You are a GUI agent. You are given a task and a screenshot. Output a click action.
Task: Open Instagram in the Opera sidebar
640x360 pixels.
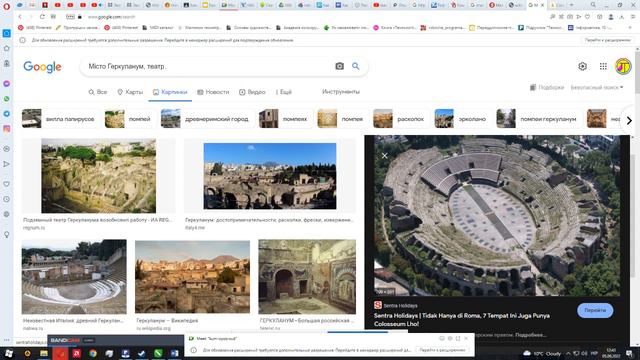pos(7,129)
